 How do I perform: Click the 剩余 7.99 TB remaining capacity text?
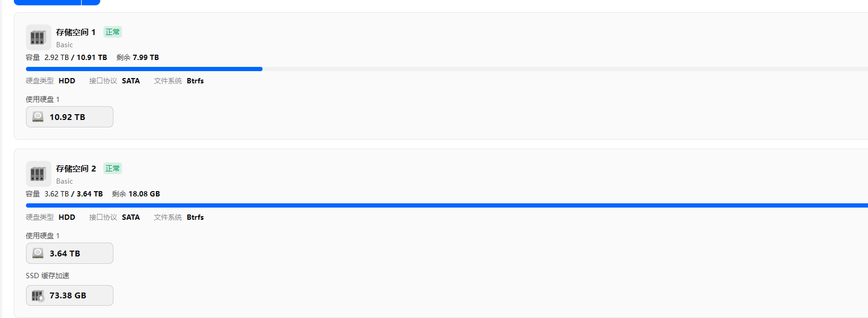click(x=138, y=57)
